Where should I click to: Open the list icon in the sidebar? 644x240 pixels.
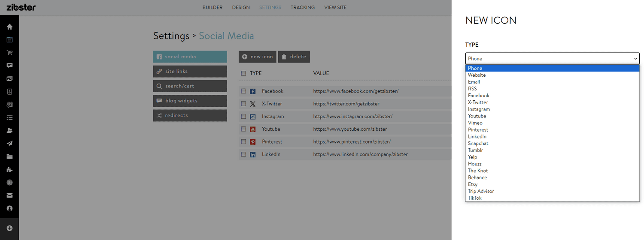(x=9, y=117)
